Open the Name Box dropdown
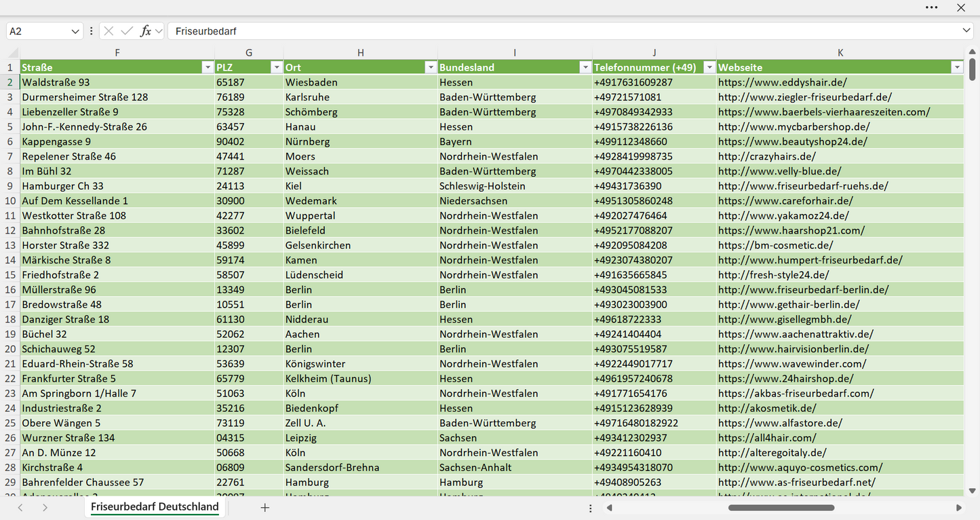This screenshot has height=520, width=980. (x=75, y=31)
